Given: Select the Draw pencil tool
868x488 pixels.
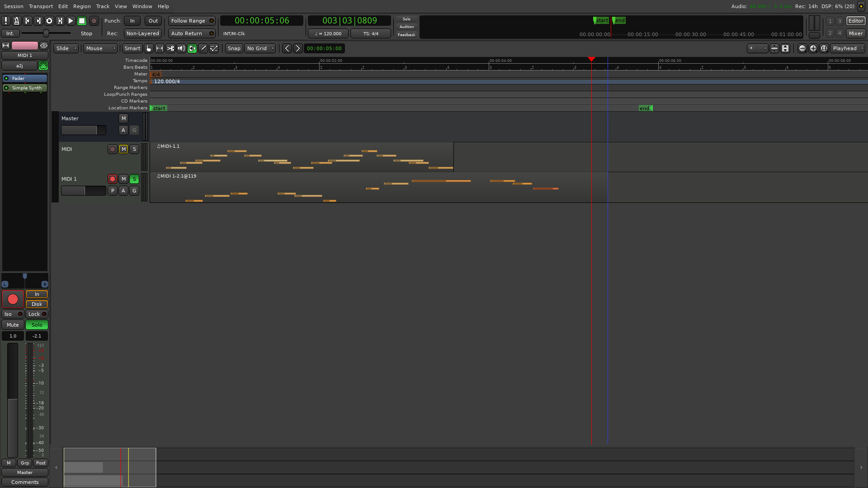Looking at the screenshot, I should [x=203, y=48].
